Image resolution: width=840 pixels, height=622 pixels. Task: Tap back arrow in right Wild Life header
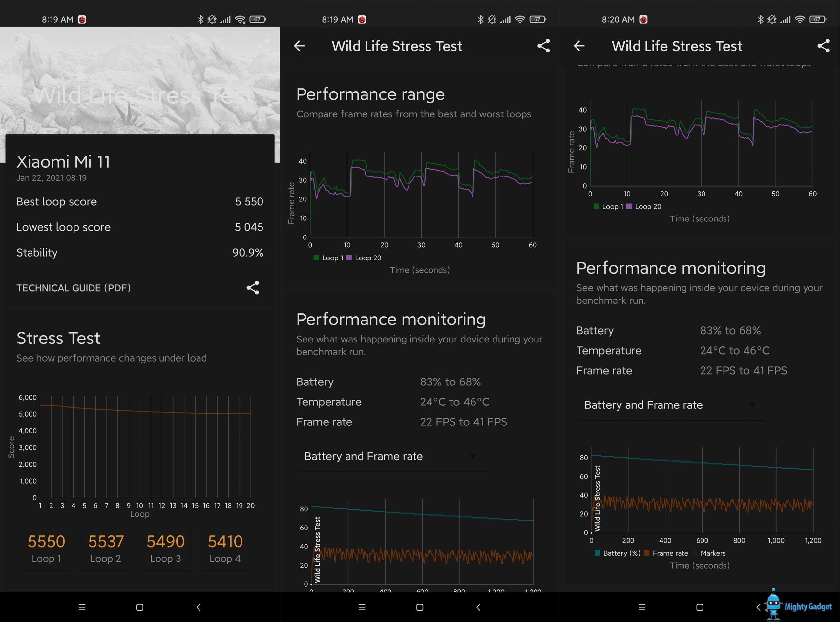click(579, 46)
